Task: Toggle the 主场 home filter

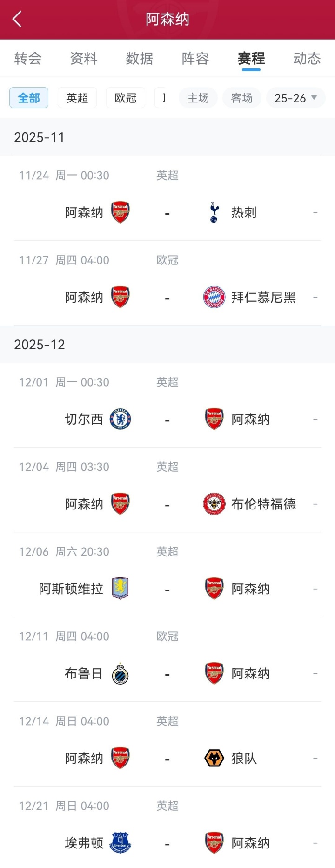Action: (x=198, y=98)
